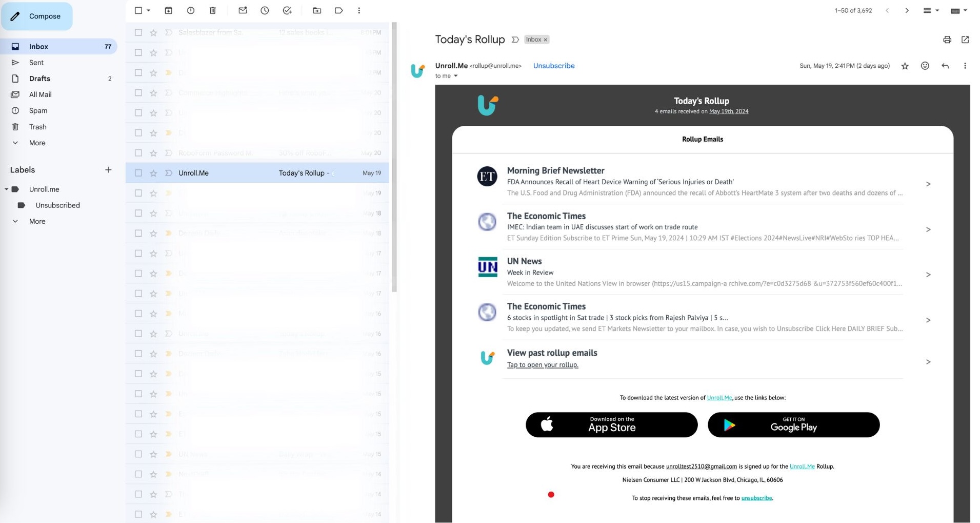Star the Unroll.Me May 19 email row
This screenshot has width=980, height=523.
tap(153, 173)
